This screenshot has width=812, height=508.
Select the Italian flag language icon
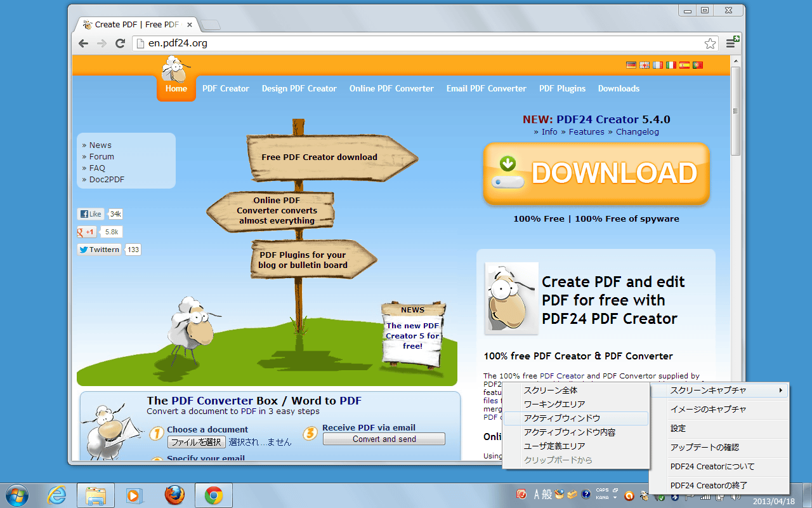pyautogui.click(x=671, y=65)
